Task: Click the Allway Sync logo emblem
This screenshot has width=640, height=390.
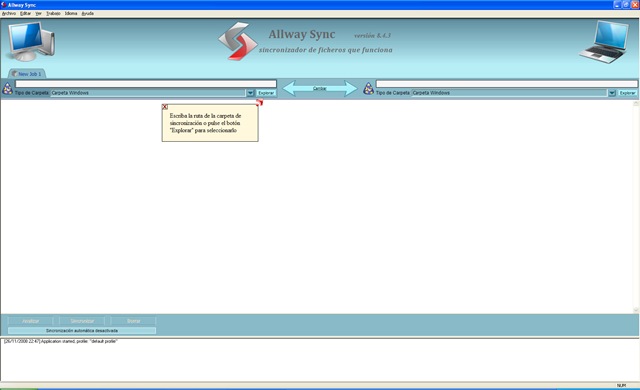Action: 238,41
